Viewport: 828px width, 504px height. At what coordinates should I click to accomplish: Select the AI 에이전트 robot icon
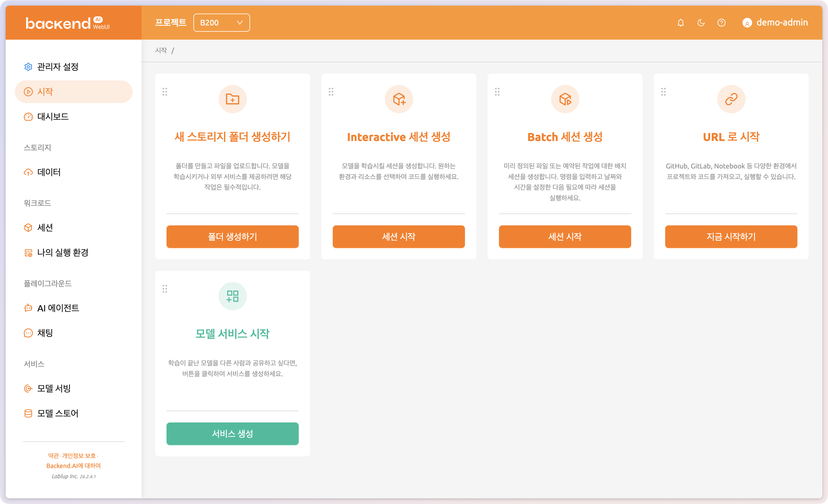point(28,308)
